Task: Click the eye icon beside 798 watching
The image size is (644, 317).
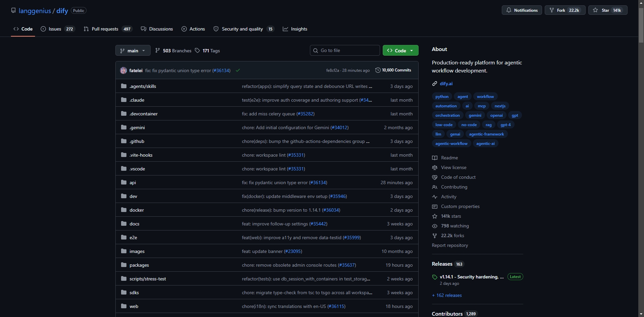Action: click(435, 226)
